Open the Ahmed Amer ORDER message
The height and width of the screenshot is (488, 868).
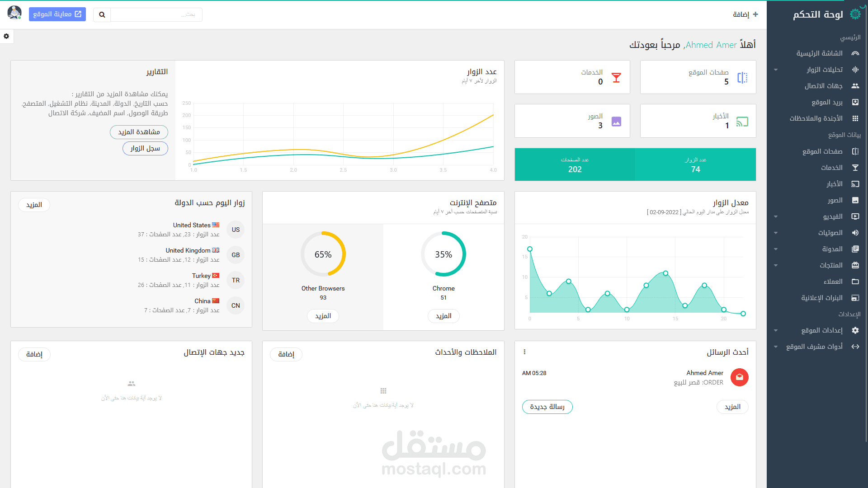point(635,378)
